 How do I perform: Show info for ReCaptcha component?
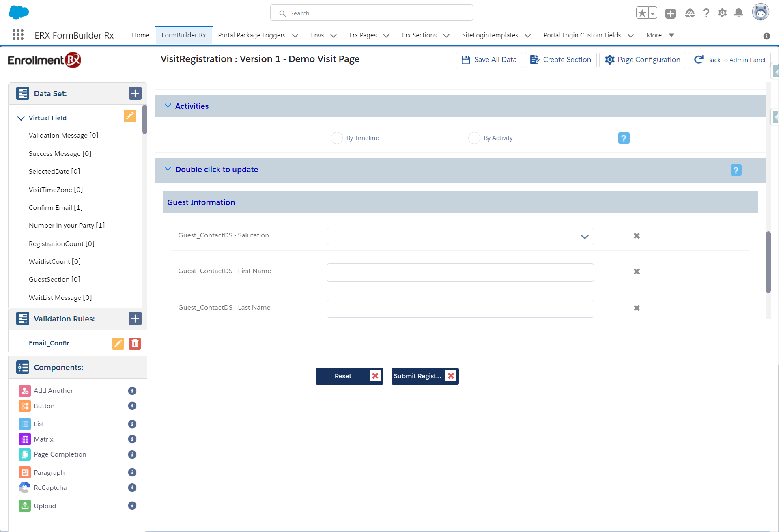[132, 487]
